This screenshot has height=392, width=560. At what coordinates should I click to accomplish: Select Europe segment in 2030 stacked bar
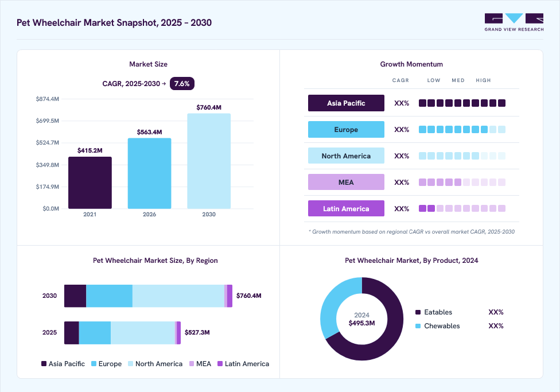point(109,296)
